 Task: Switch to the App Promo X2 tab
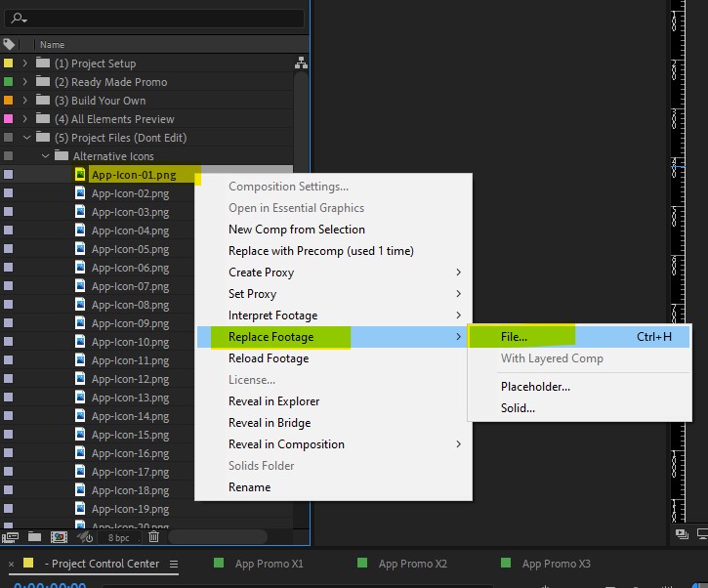pyautogui.click(x=412, y=564)
